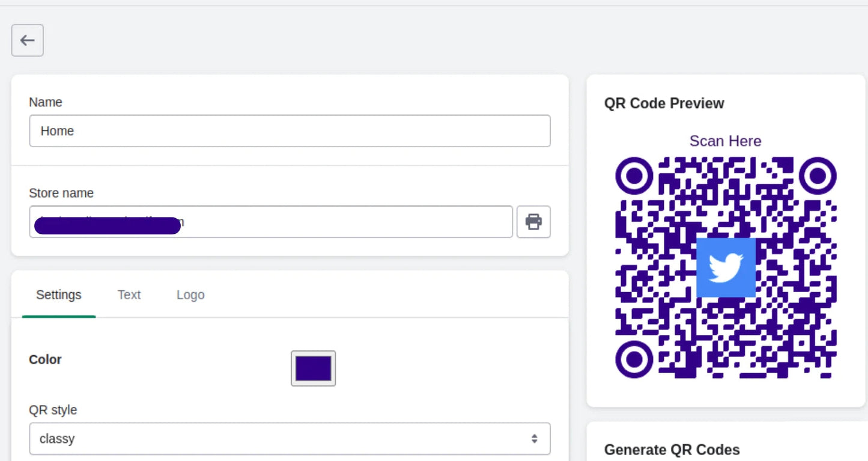Click the QR style label
868x461 pixels.
(53, 410)
